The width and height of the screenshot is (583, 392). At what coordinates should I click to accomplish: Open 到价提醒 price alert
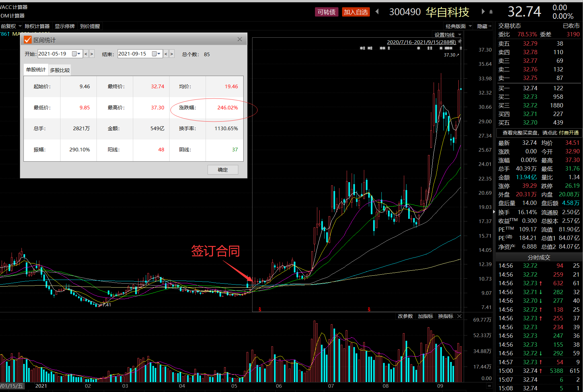tap(90, 26)
